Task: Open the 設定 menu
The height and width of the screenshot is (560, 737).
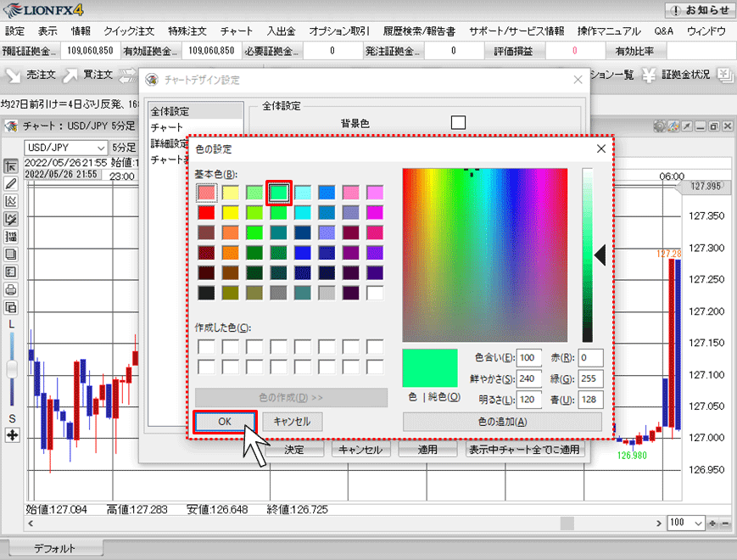Action: pyautogui.click(x=14, y=31)
